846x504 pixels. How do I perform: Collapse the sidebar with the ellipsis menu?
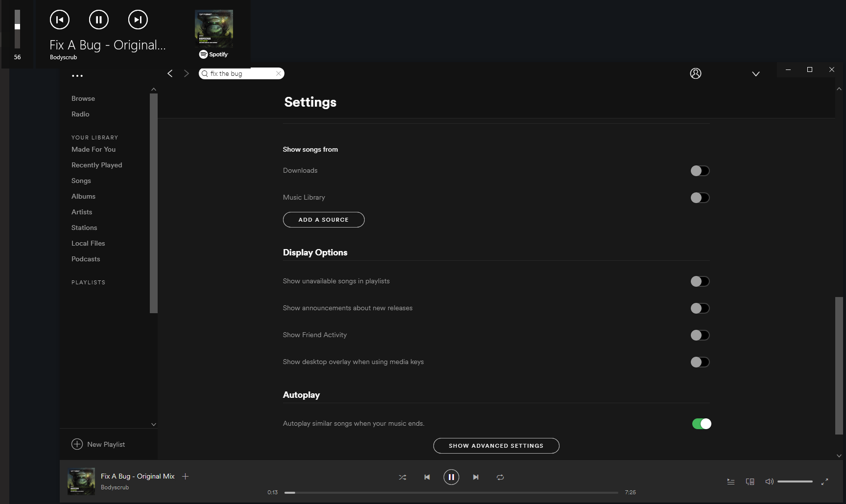click(x=78, y=75)
